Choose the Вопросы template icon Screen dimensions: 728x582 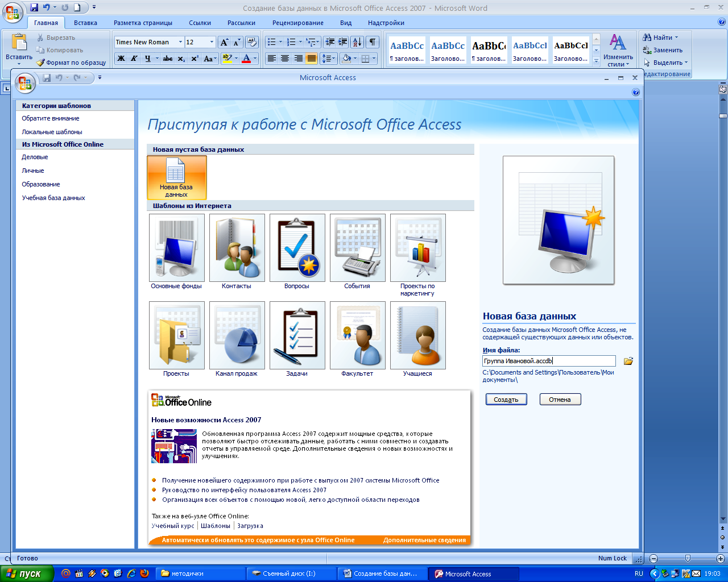pos(297,248)
